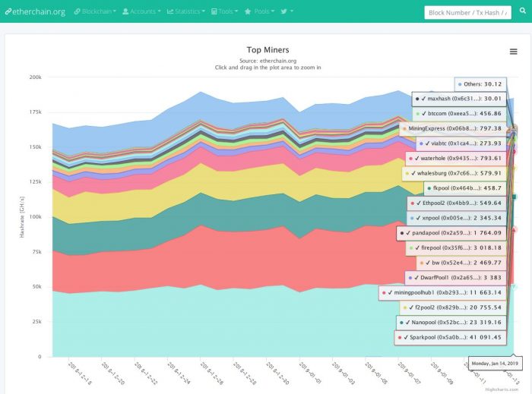Click the DwarfPool1 tooltip entry
Screen dimensions: 532x394
(x=455, y=278)
